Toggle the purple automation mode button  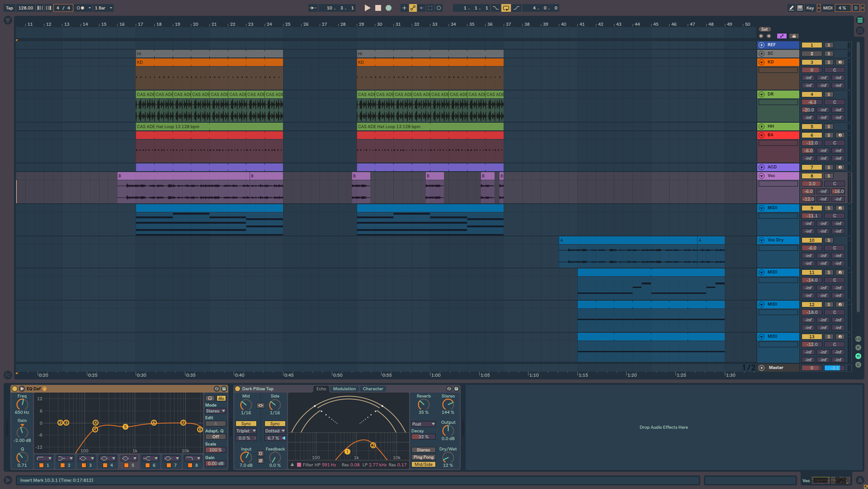[x=782, y=36]
